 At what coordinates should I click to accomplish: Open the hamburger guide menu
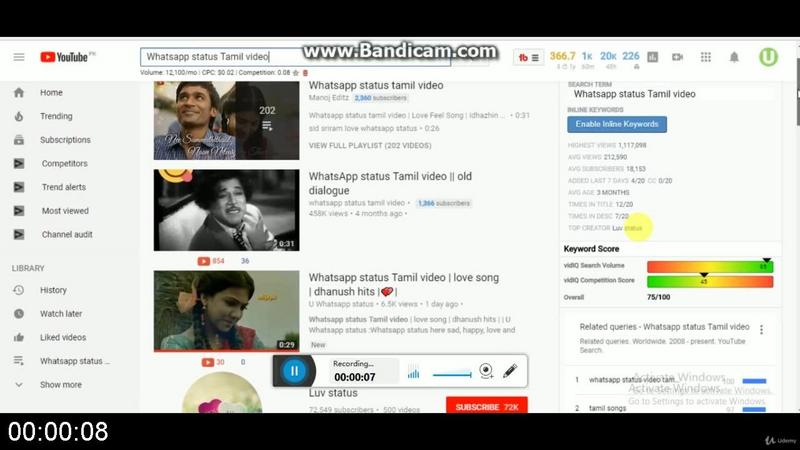19,57
